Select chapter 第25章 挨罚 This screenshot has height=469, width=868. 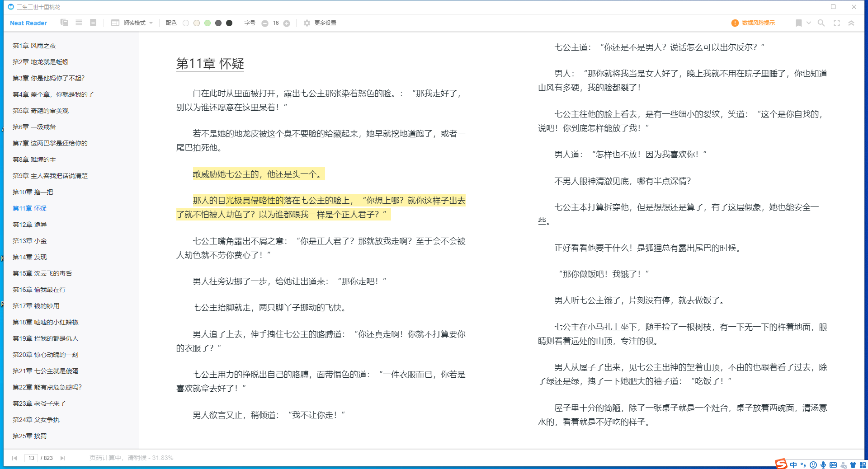pos(30,436)
